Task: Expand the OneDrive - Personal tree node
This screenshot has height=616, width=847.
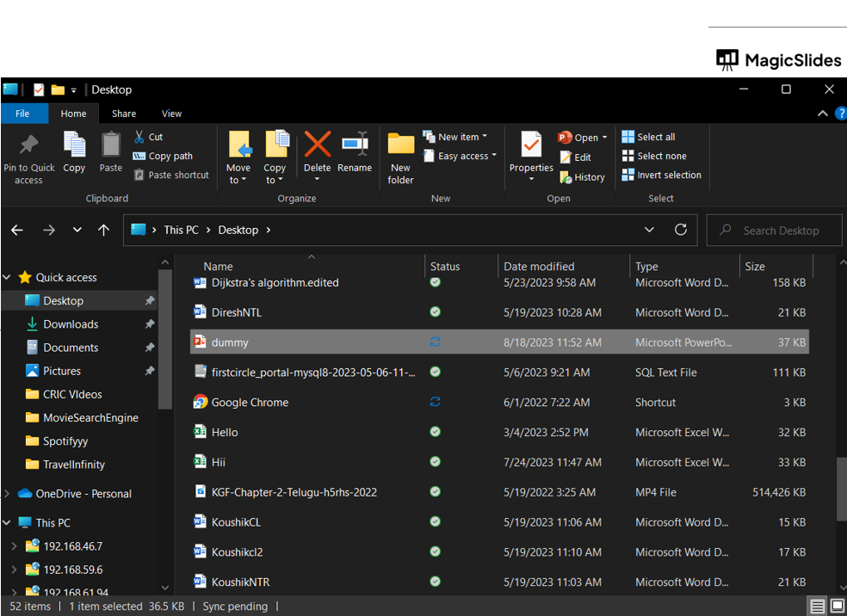Action: tap(8, 494)
